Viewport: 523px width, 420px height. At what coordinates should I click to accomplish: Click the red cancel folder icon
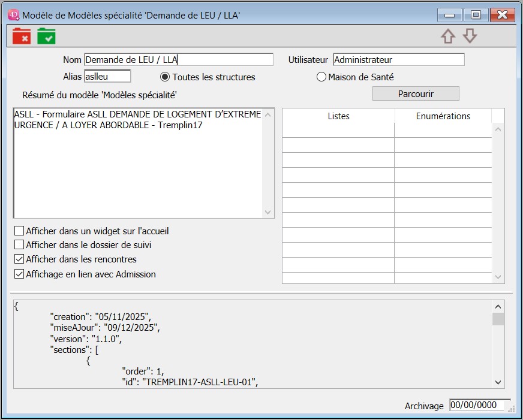tap(22, 36)
